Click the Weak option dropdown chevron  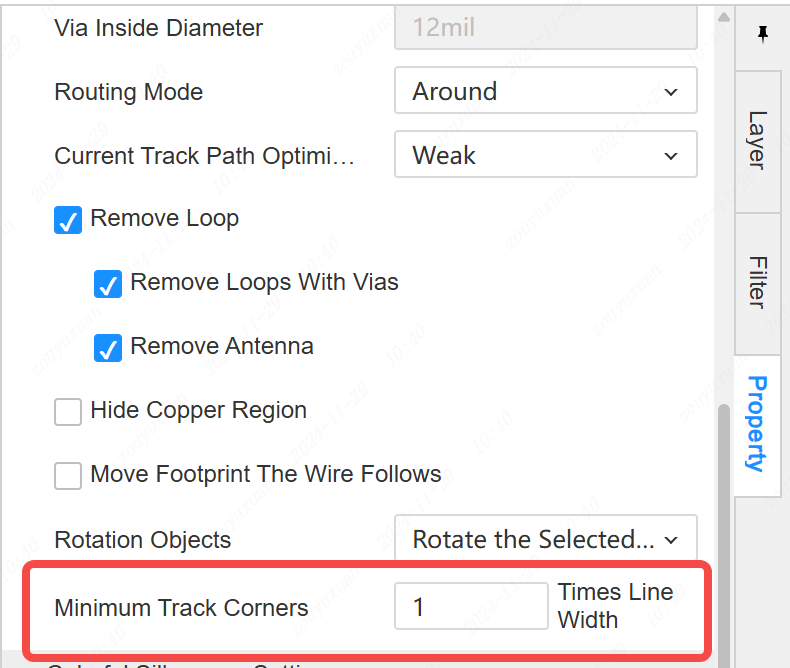coord(671,157)
